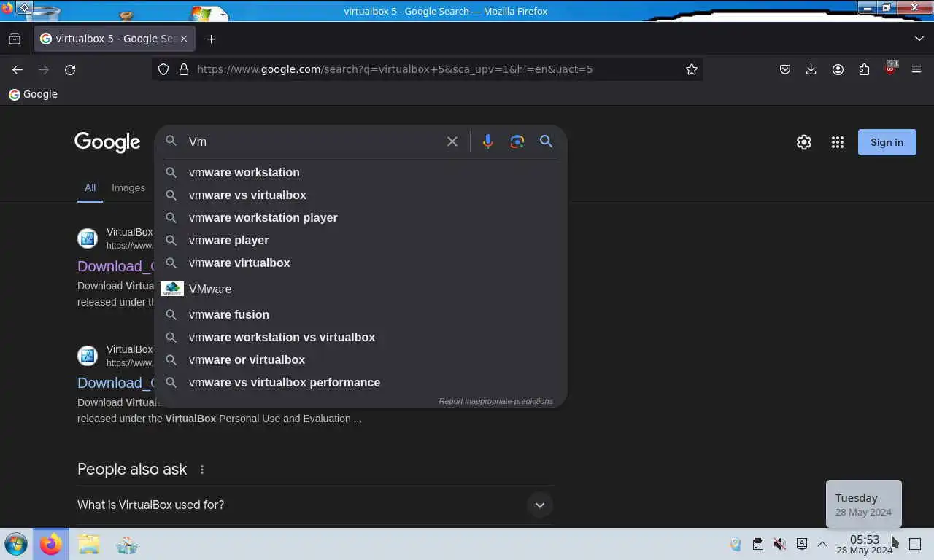
Task: Clear the search box with X
Action: click(x=452, y=141)
